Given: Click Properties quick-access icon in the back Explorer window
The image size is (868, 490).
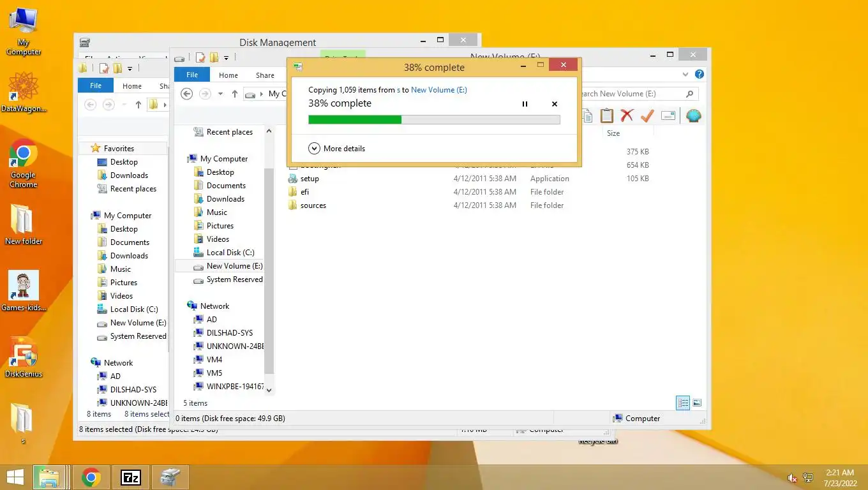Looking at the screenshot, I should click(x=104, y=68).
